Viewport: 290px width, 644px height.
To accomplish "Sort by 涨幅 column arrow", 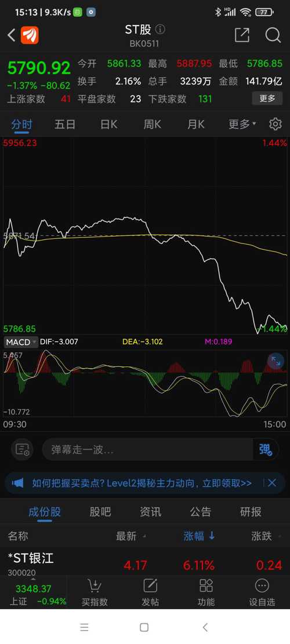I will coord(212,536).
